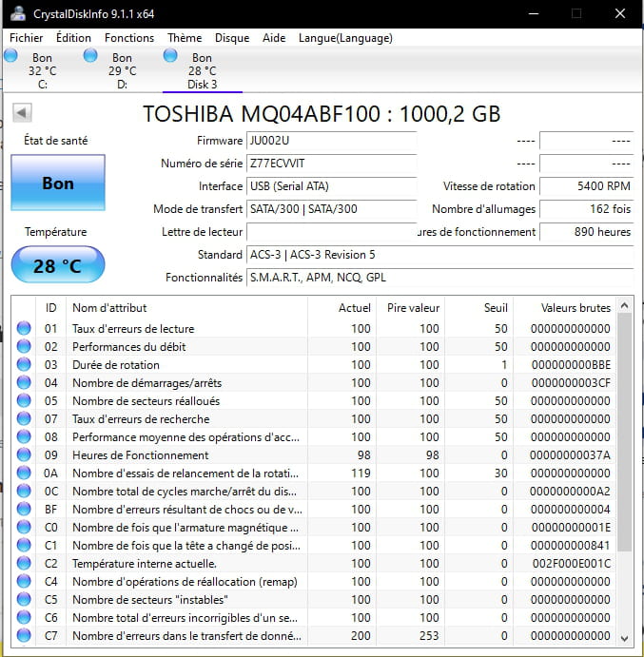Click the Valeurs brutes column header
Image resolution: width=644 pixels, height=657 pixels.
tap(564, 308)
